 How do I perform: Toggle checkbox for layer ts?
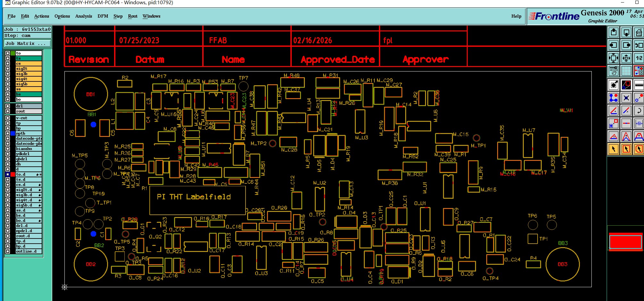click(8, 58)
